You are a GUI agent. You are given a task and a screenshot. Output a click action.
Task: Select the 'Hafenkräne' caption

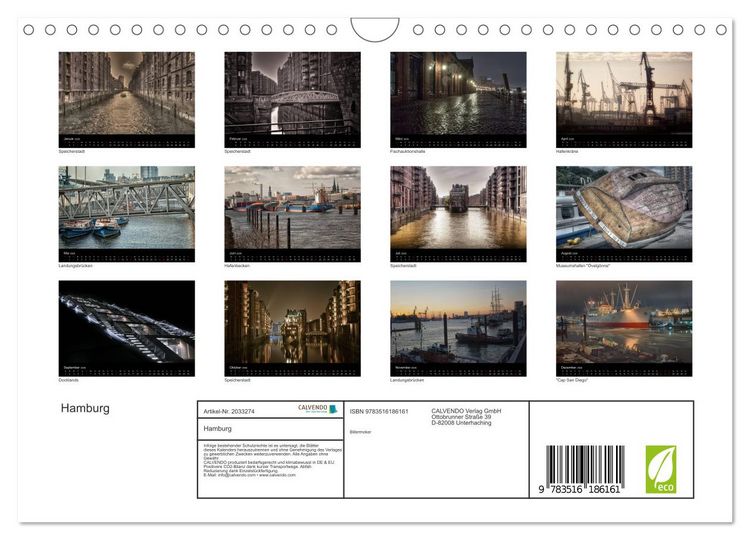point(567,152)
